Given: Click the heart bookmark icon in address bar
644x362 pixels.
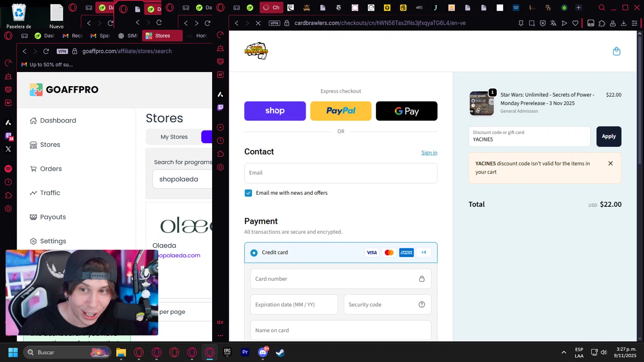Looking at the screenshot, I should [x=575, y=23].
